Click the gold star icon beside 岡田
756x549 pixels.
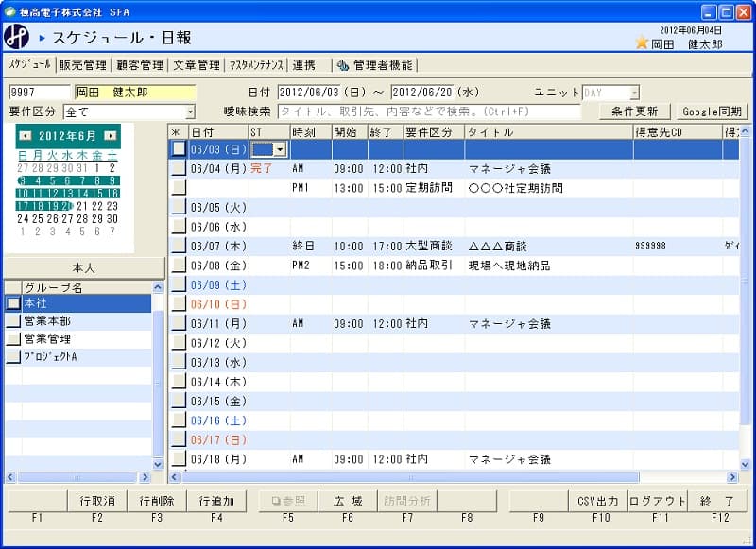[642, 43]
